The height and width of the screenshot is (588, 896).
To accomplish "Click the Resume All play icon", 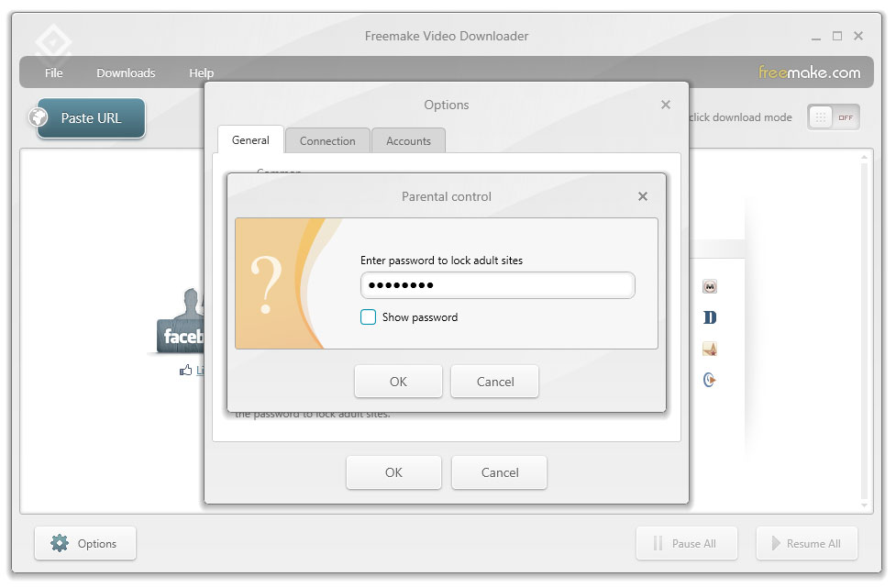I will click(776, 543).
